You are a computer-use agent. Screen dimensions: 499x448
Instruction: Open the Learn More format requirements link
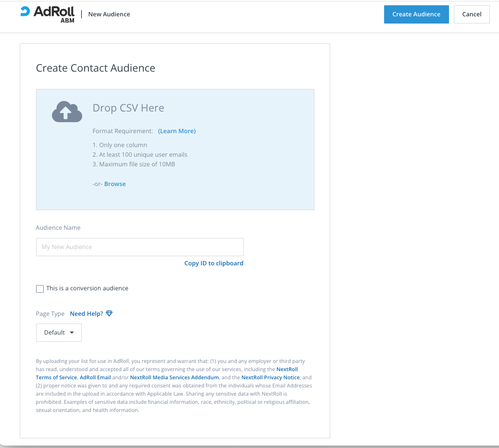[177, 131]
